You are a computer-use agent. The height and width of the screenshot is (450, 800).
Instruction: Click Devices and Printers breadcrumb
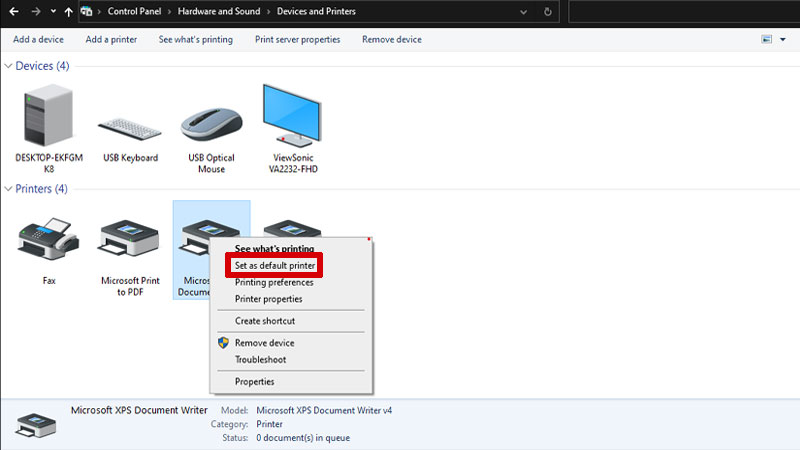pos(316,11)
